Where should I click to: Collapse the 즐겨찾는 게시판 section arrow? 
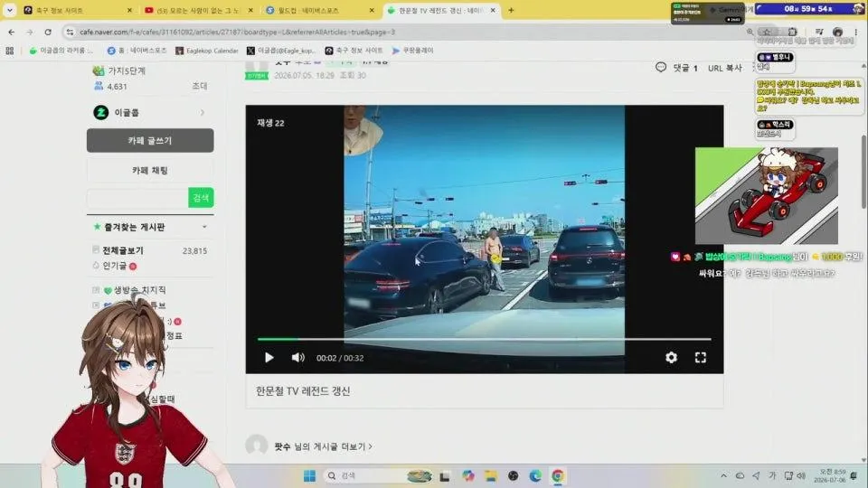[x=204, y=227]
